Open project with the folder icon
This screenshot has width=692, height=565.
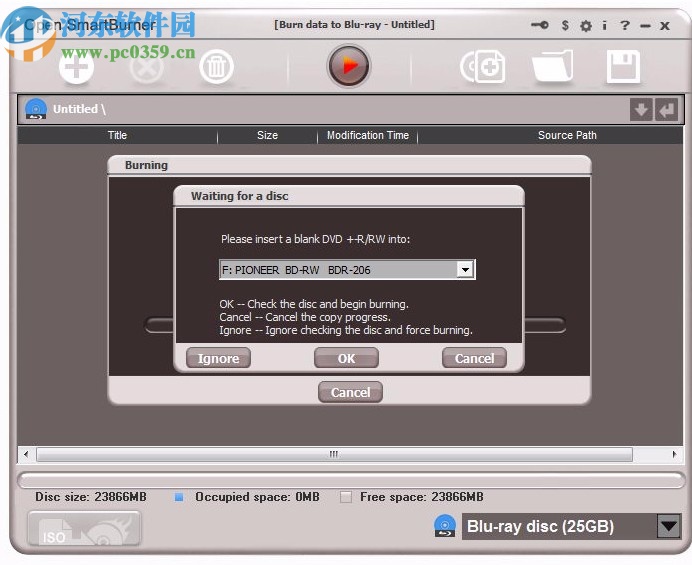click(x=553, y=66)
